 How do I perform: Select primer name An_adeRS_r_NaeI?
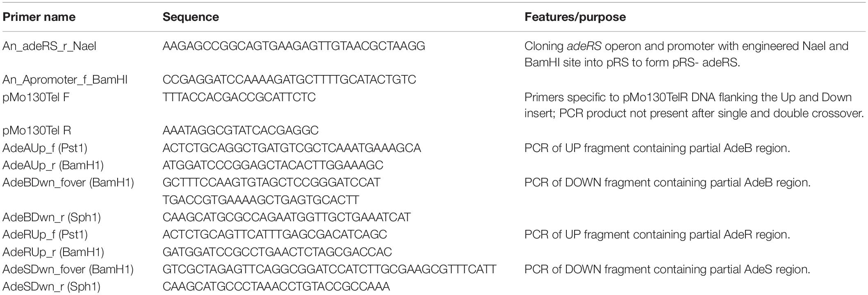click(x=49, y=46)
